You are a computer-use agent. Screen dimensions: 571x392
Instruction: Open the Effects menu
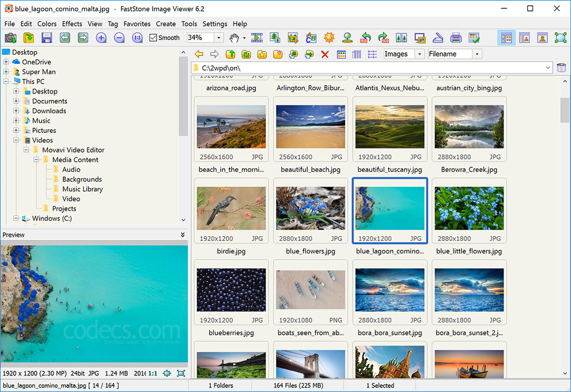coord(72,24)
